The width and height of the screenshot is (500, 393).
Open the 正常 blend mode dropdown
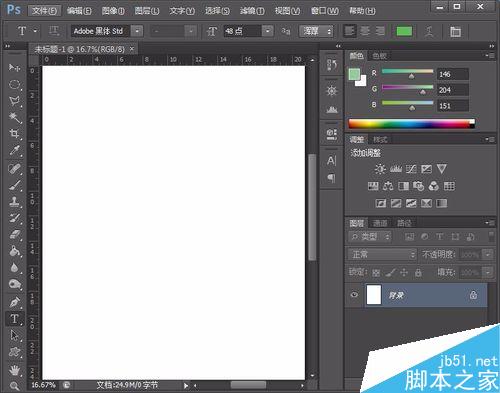[x=382, y=255]
